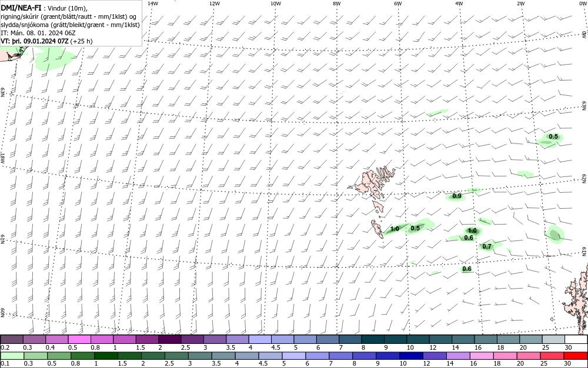
Task: Click the 'VT: þri. 09.01.2024 07Z' valid time
Action: (35, 41)
